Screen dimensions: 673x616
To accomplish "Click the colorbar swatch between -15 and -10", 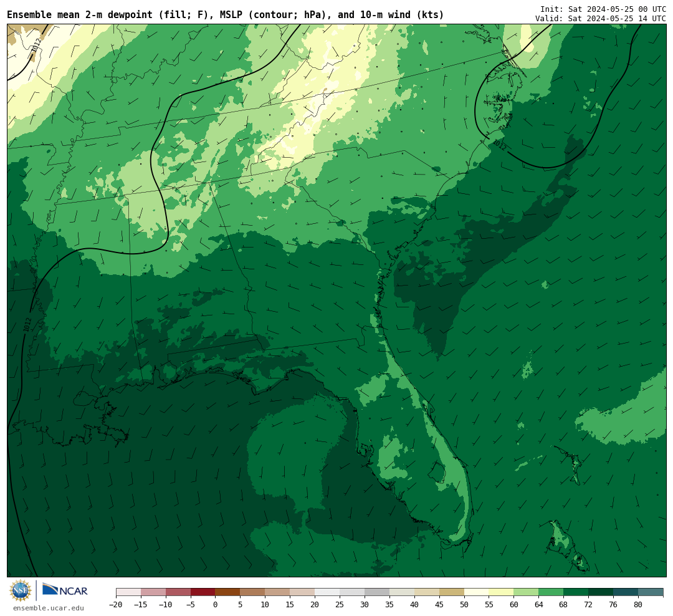I will click(x=153, y=592).
